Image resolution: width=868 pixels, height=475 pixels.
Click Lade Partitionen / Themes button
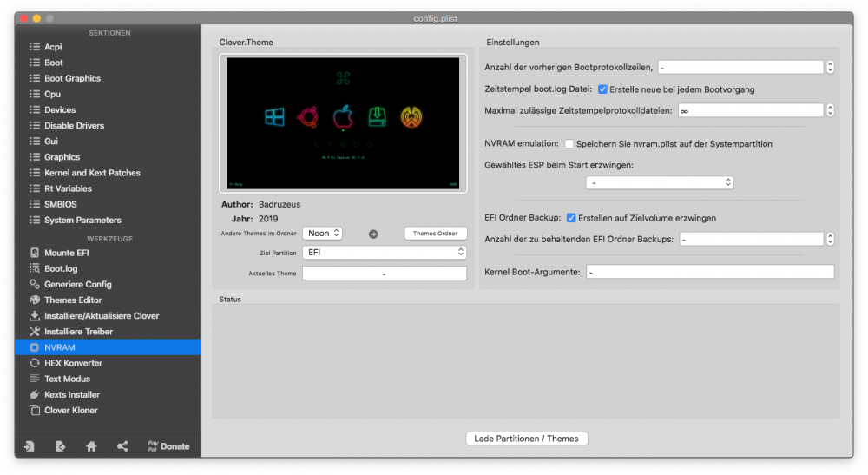point(527,439)
